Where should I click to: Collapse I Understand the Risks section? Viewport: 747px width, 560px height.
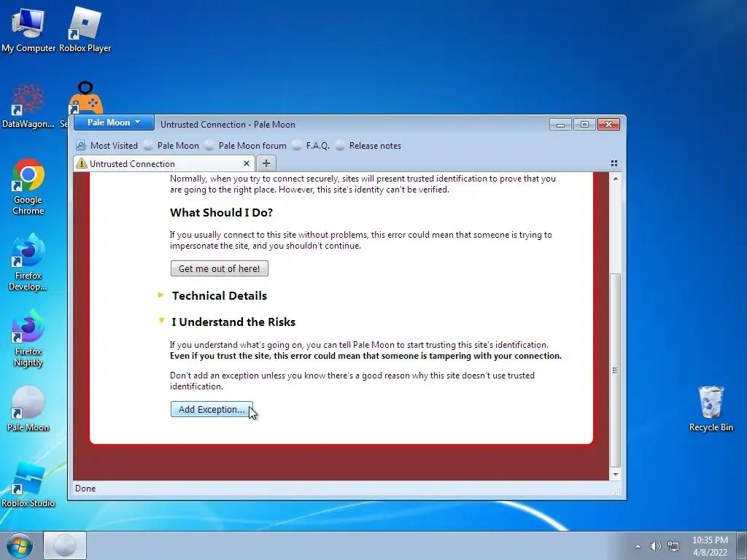(x=227, y=322)
